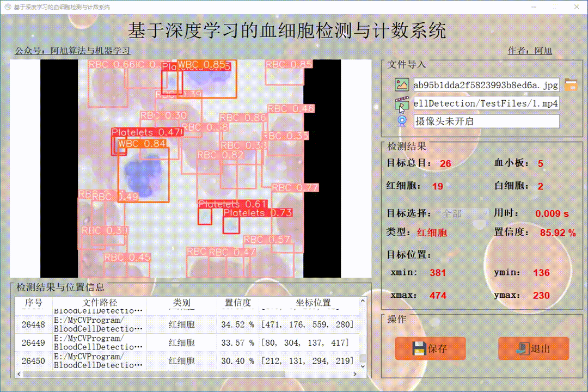
Task: Click the webcam icon to start camera
Action: pyautogui.click(x=401, y=121)
